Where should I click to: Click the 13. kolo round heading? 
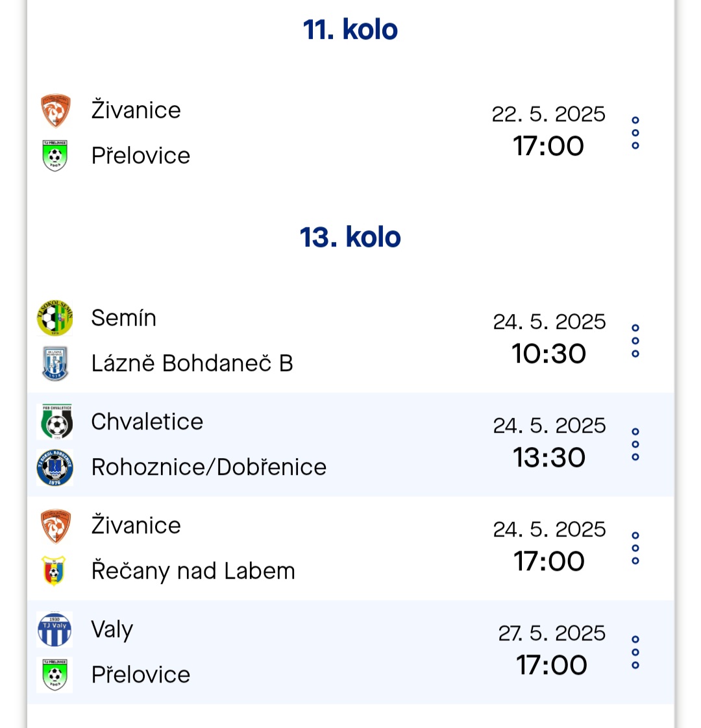pos(350,237)
